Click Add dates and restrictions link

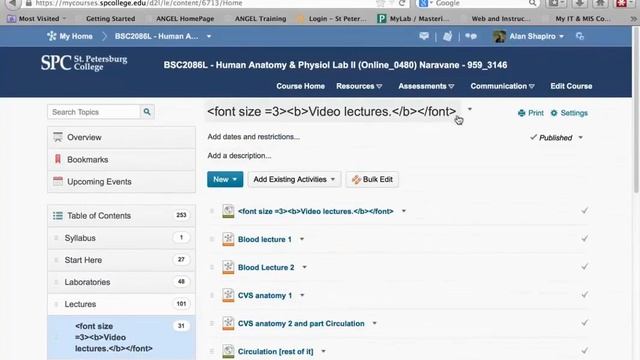(253, 137)
